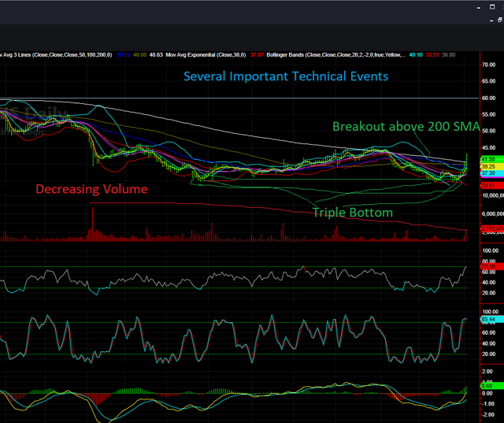
Task: Minimize the application window
Action: coord(479,7)
